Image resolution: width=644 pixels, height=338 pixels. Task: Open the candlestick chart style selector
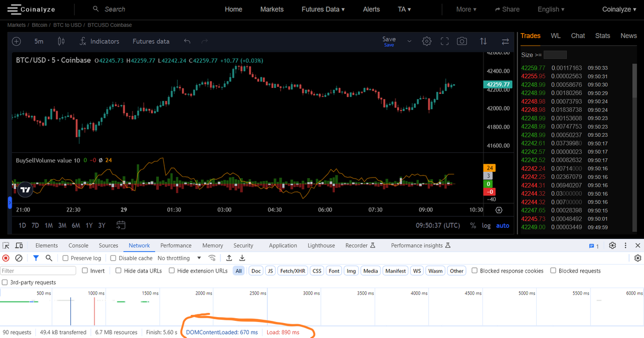pyautogui.click(x=61, y=41)
